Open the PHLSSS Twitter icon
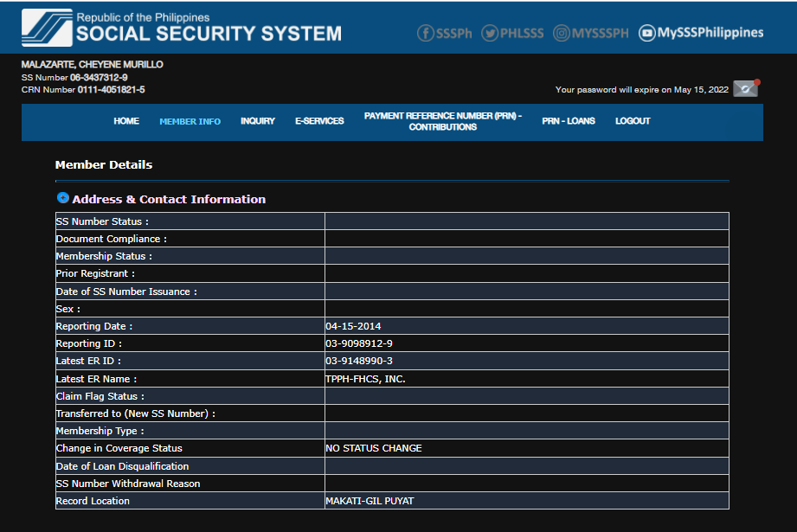The height and width of the screenshot is (532, 797). [x=491, y=33]
